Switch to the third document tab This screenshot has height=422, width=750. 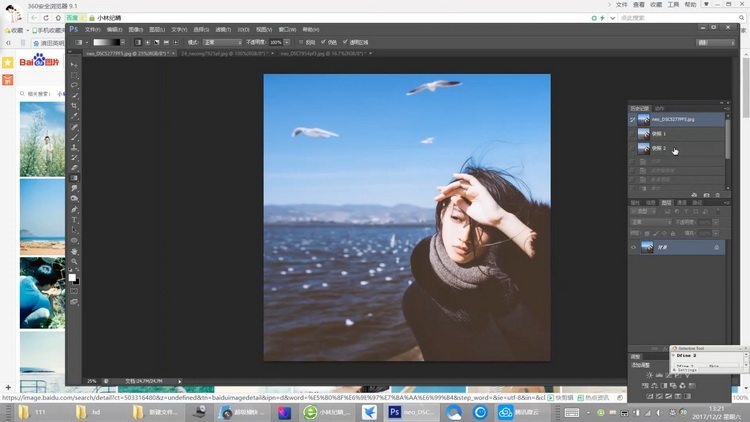[324, 54]
